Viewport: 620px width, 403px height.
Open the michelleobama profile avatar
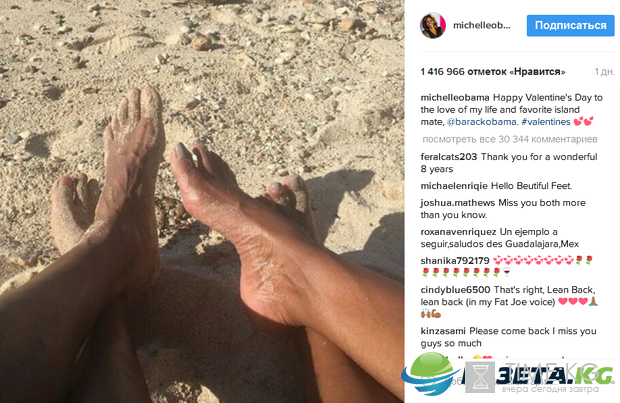tap(433, 25)
